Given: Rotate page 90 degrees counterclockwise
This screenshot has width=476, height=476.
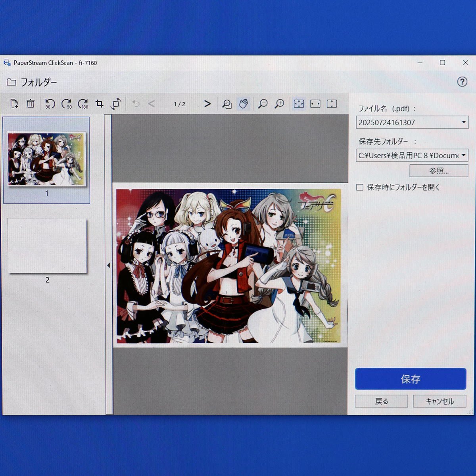Looking at the screenshot, I should tap(50, 104).
